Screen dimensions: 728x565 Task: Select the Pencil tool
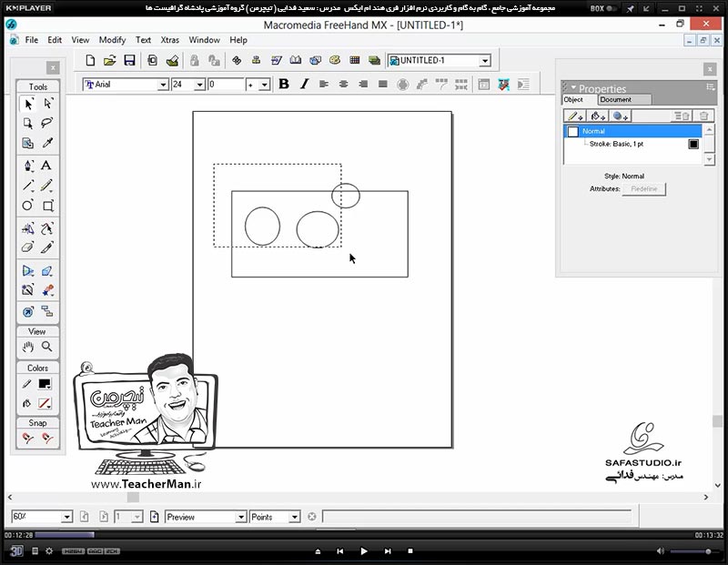[x=46, y=186]
